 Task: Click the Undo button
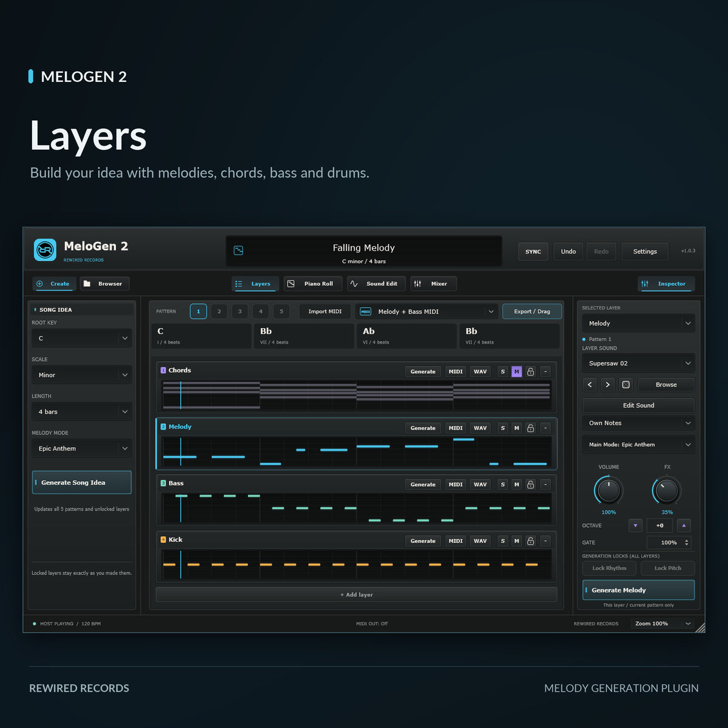568,251
